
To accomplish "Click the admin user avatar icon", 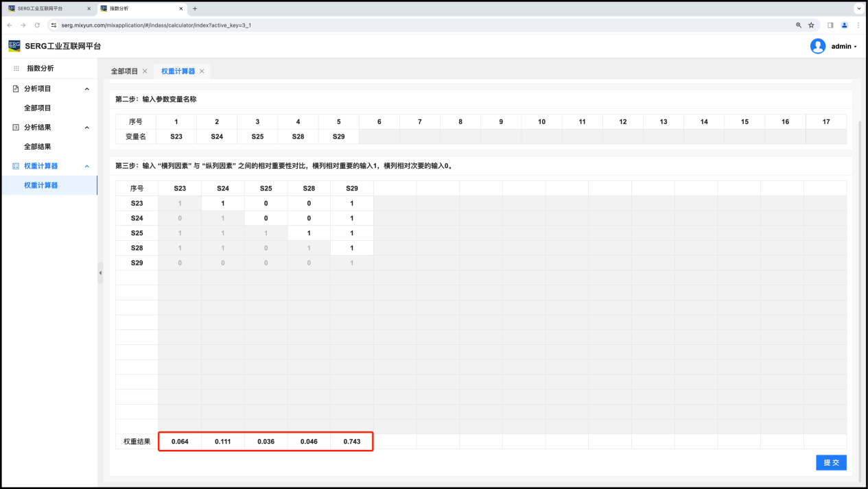I will [817, 46].
